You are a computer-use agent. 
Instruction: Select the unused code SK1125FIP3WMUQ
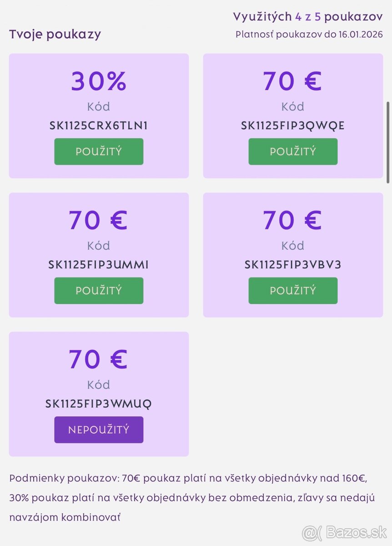(99, 404)
